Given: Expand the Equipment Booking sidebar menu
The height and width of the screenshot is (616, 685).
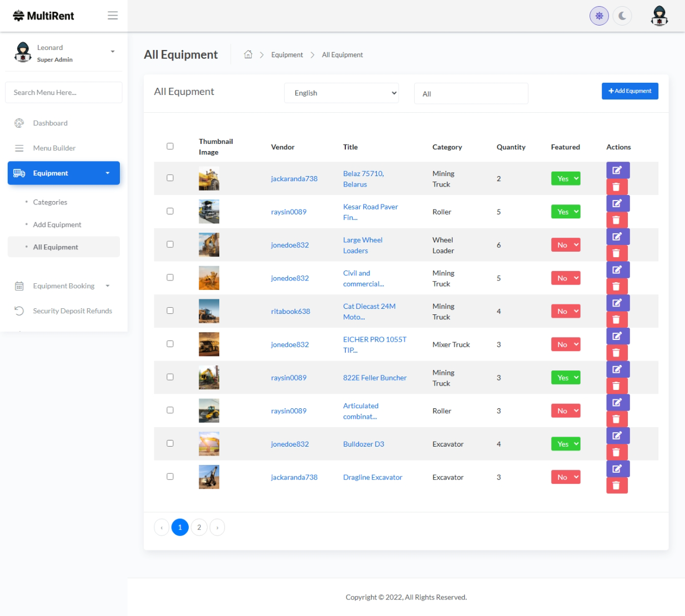Looking at the screenshot, I should [x=64, y=286].
